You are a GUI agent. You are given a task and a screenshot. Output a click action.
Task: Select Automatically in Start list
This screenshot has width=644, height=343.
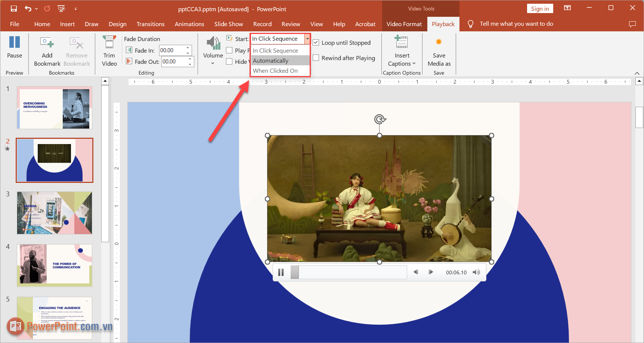(280, 60)
